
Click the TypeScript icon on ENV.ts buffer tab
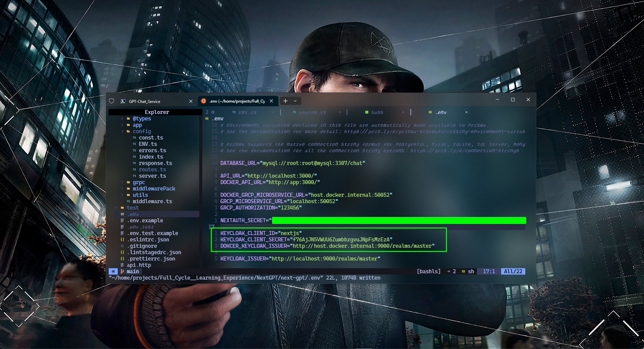pyautogui.click(x=234, y=112)
